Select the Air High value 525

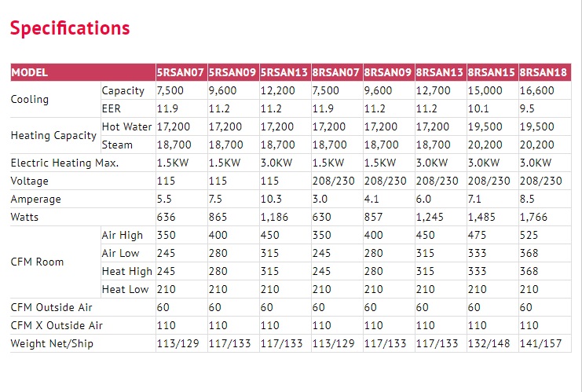tap(529, 236)
